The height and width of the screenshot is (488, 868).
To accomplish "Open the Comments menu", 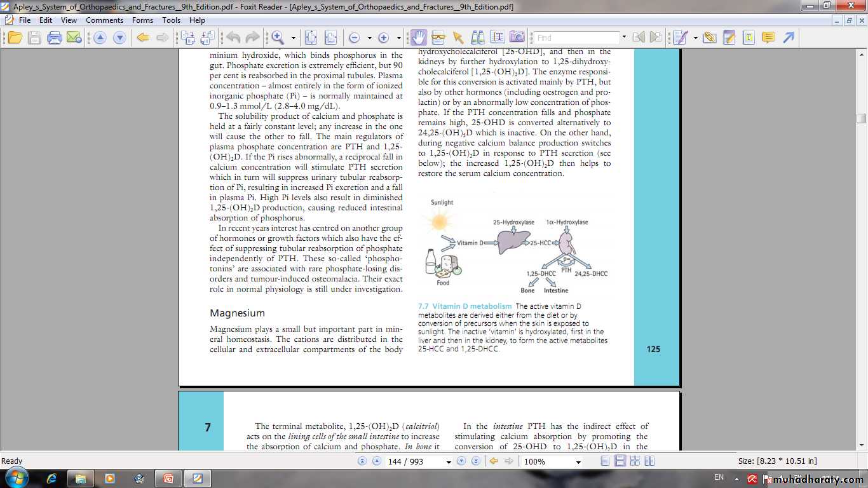I will point(104,20).
